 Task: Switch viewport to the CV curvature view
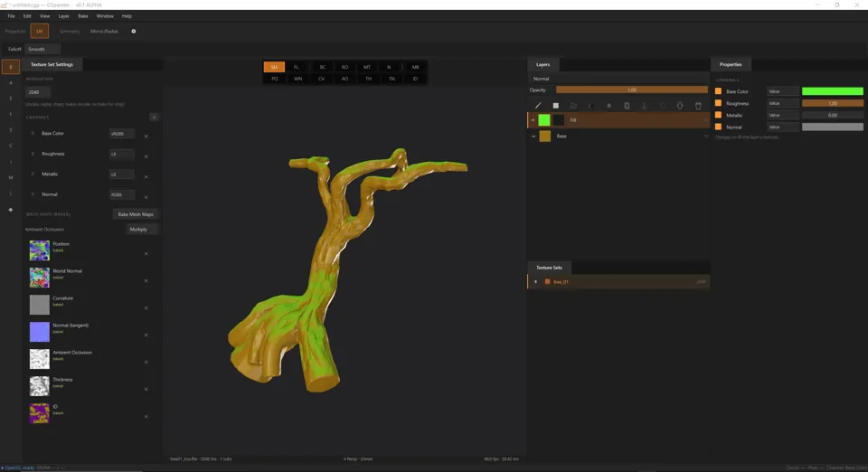coord(321,80)
